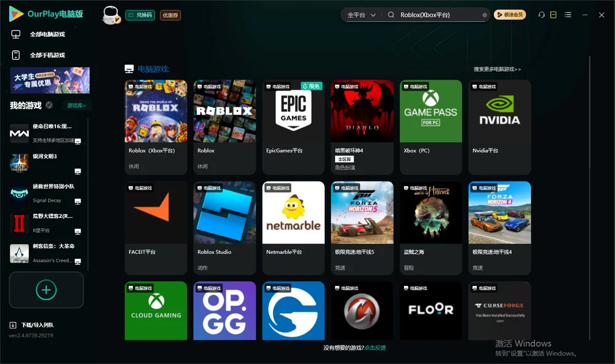The width and height of the screenshot is (615, 364).
Task: Open 极限竞速:地平线5 card
Action: (x=362, y=228)
